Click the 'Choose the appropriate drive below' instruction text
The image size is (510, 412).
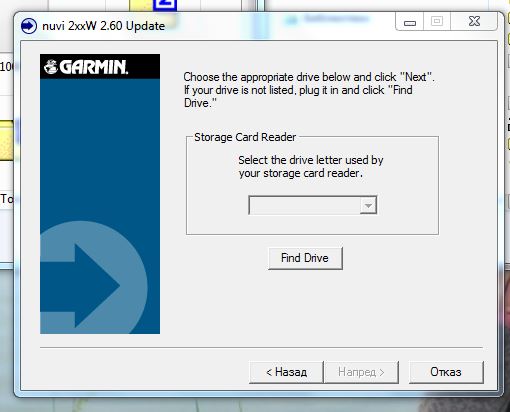point(309,90)
